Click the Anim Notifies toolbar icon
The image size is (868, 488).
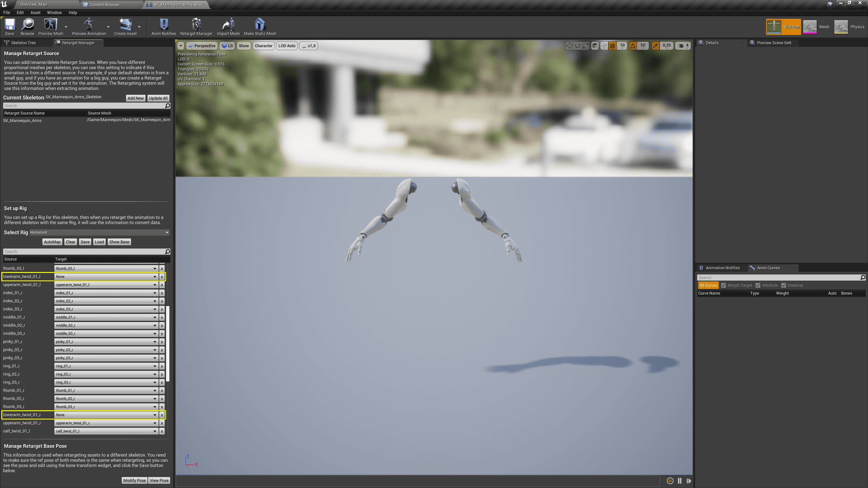(x=163, y=26)
